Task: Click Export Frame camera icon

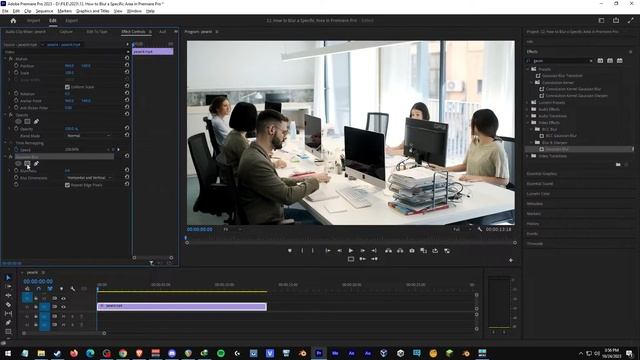Action: coord(412,251)
